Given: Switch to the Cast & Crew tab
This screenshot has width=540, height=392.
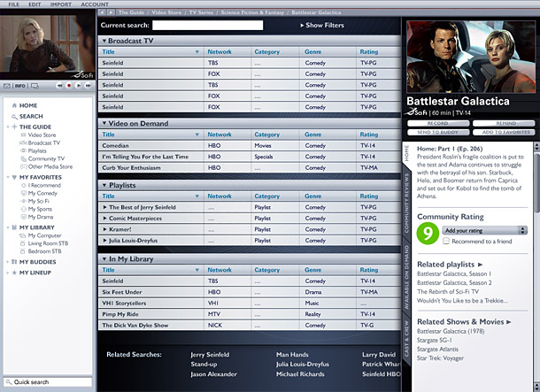Looking at the screenshot, I should click(406, 339).
